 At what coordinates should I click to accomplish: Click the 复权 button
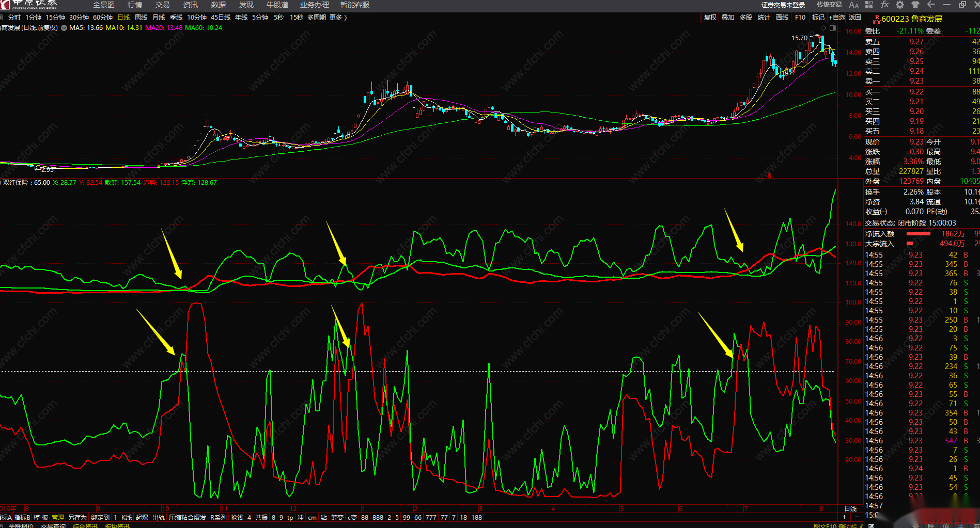[710, 18]
